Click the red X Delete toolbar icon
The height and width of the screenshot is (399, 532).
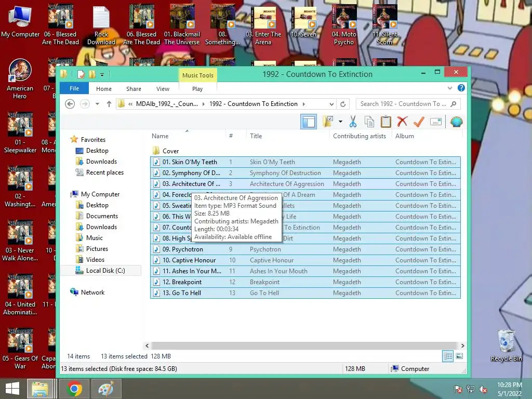402,122
